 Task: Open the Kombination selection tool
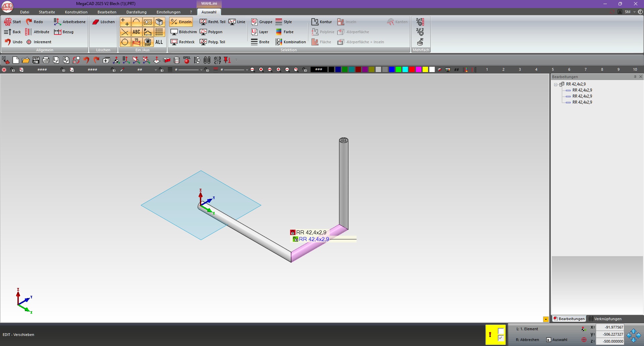pyautogui.click(x=291, y=42)
